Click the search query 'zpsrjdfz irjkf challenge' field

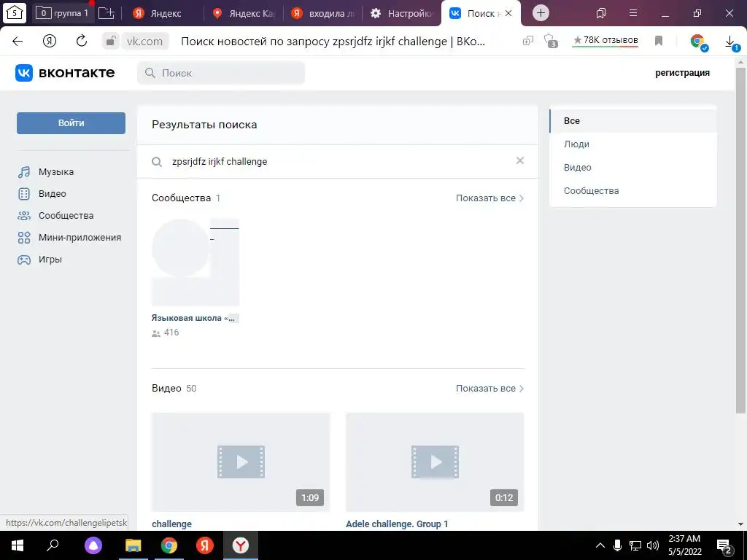pos(338,161)
